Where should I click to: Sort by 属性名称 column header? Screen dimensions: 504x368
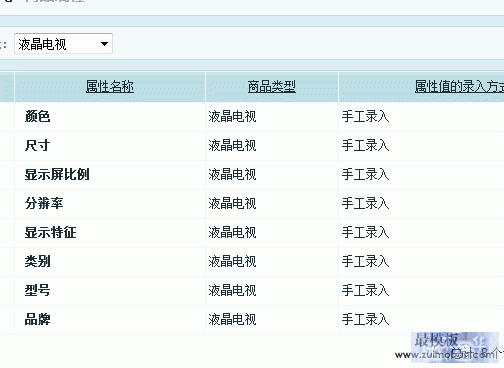click(x=110, y=87)
